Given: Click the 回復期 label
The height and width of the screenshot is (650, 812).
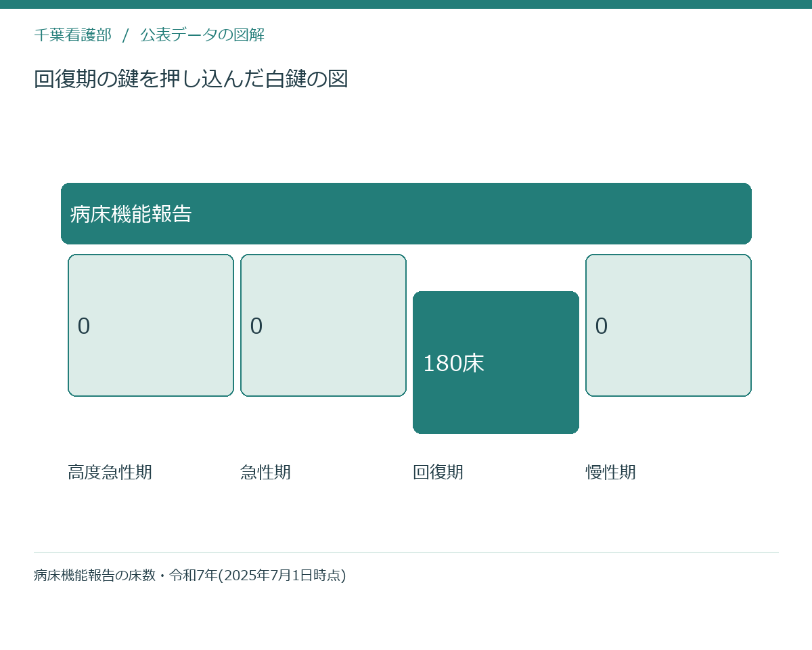Looking at the screenshot, I should point(438,472).
